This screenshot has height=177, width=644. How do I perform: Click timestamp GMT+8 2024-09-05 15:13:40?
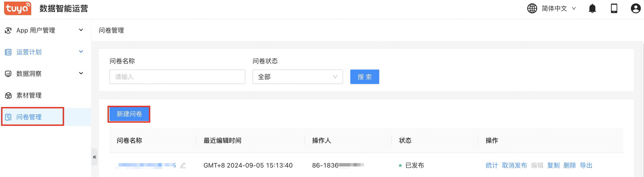pos(248,165)
